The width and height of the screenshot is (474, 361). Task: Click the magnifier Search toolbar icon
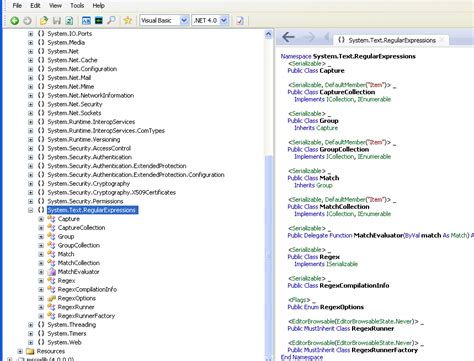(x=111, y=21)
